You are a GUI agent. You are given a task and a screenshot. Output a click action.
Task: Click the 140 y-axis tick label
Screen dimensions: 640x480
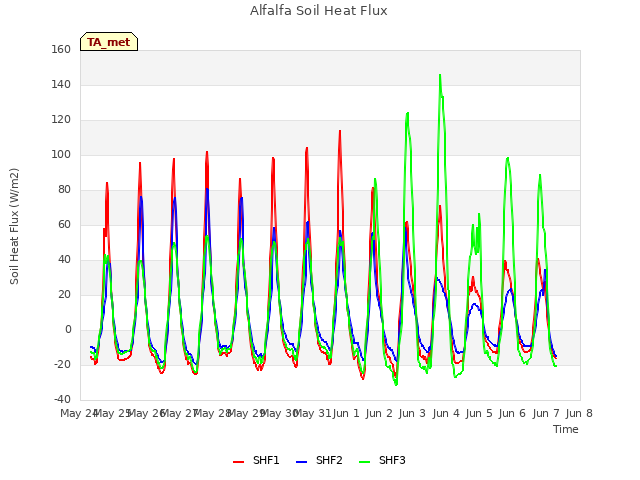pos(61,84)
